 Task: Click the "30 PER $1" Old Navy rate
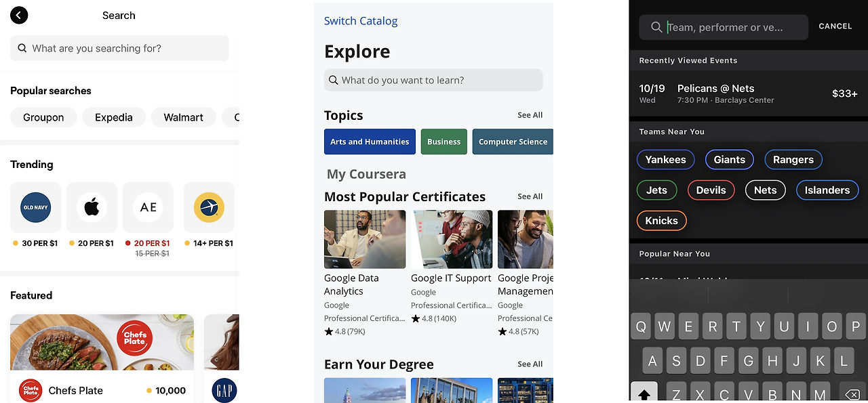40,243
